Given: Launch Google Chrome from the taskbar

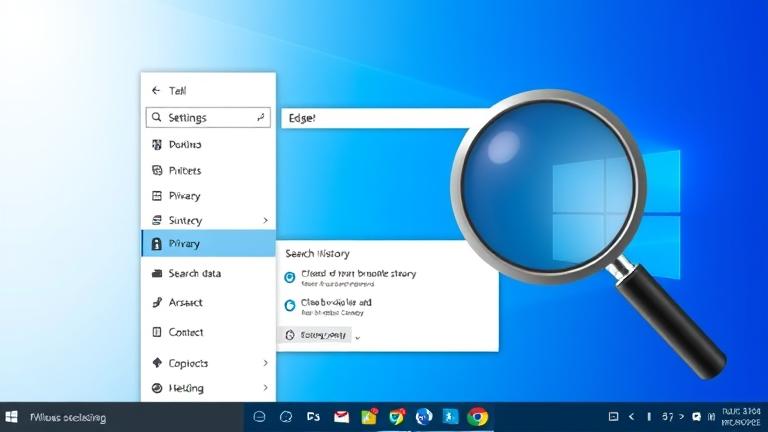Looking at the screenshot, I should tap(478, 417).
